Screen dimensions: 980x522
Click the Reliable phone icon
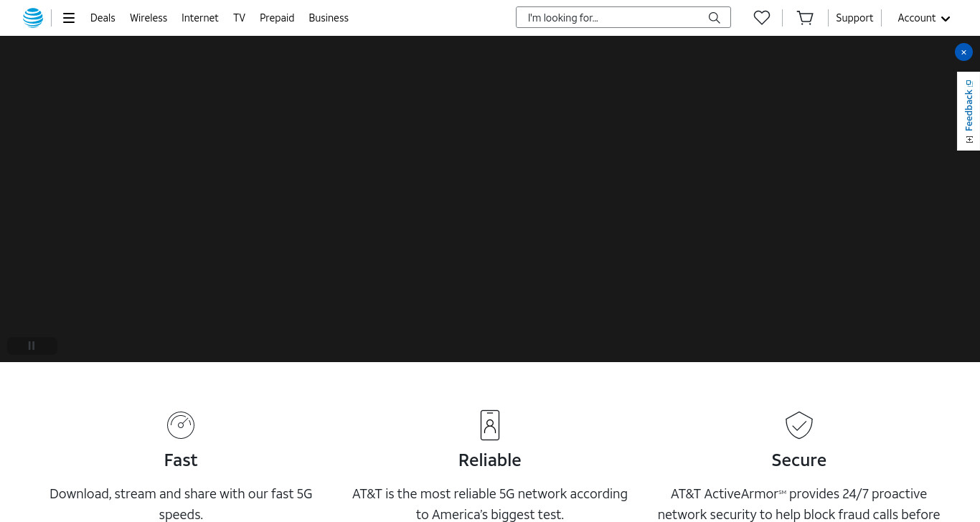point(490,425)
